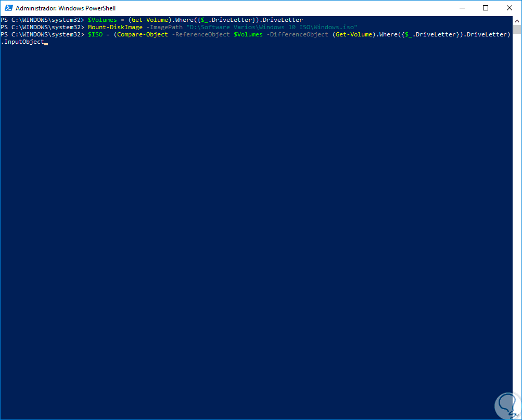The width and height of the screenshot is (522, 420).
Task: Click the -ImagePath parameter text
Action: coord(164,27)
